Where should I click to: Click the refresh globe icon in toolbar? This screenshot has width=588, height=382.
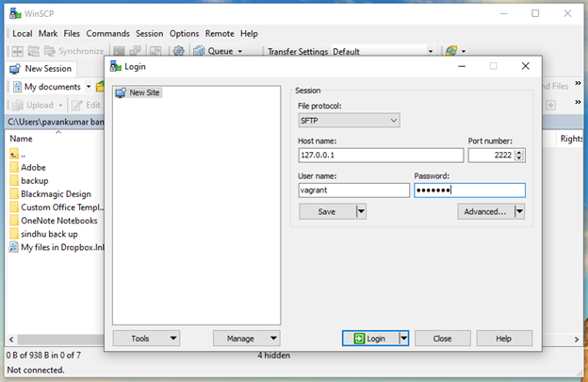tap(451, 51)
